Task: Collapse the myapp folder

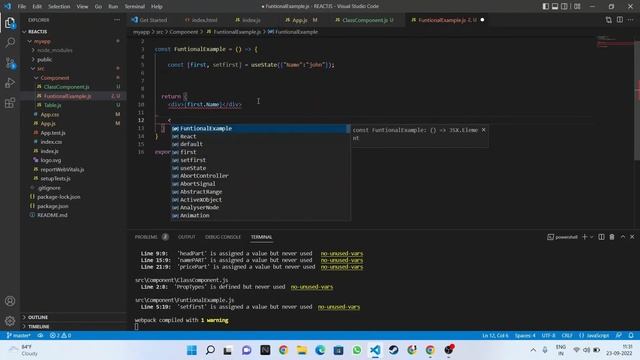Action: [x=42, y=41]
